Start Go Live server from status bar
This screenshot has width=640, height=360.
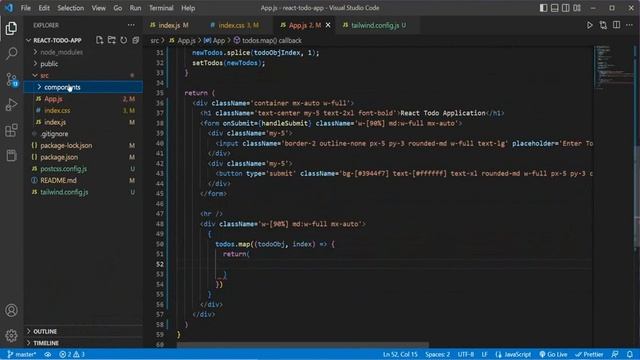[x=553, y=354]
